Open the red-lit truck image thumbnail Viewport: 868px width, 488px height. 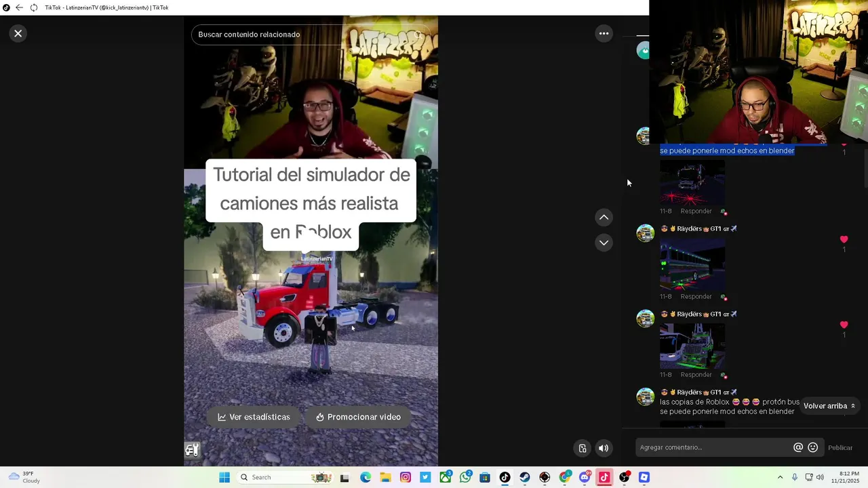tap(692, 182)
